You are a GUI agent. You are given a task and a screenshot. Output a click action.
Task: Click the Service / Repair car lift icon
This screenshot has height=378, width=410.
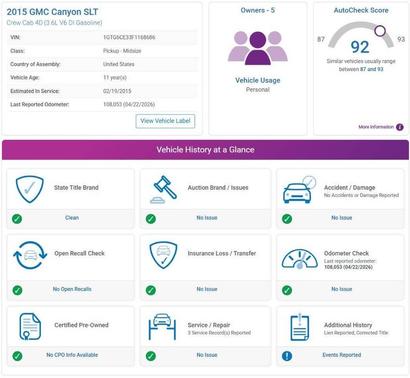click(162, 327)
